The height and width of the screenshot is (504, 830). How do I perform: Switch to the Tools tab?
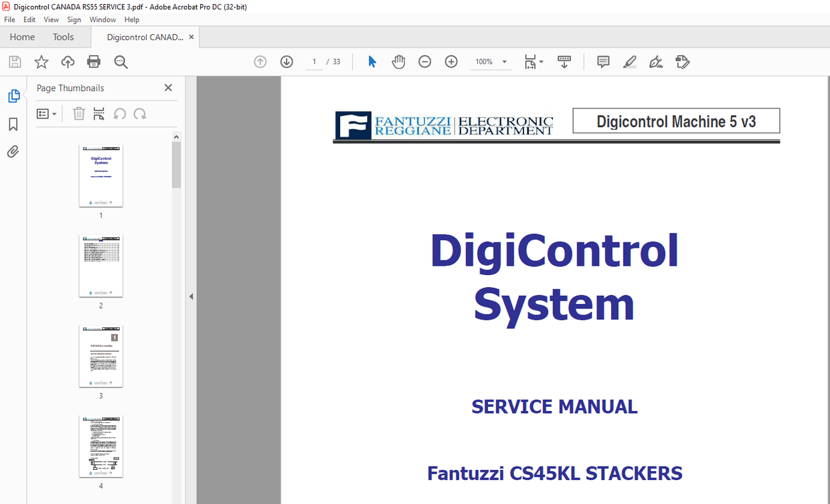(63, 37)
